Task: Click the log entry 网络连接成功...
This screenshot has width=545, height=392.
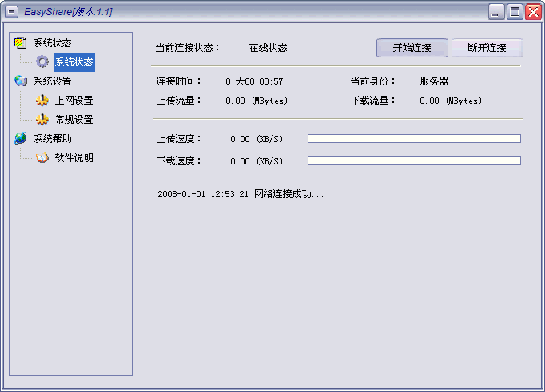Action: click(241, 194)
